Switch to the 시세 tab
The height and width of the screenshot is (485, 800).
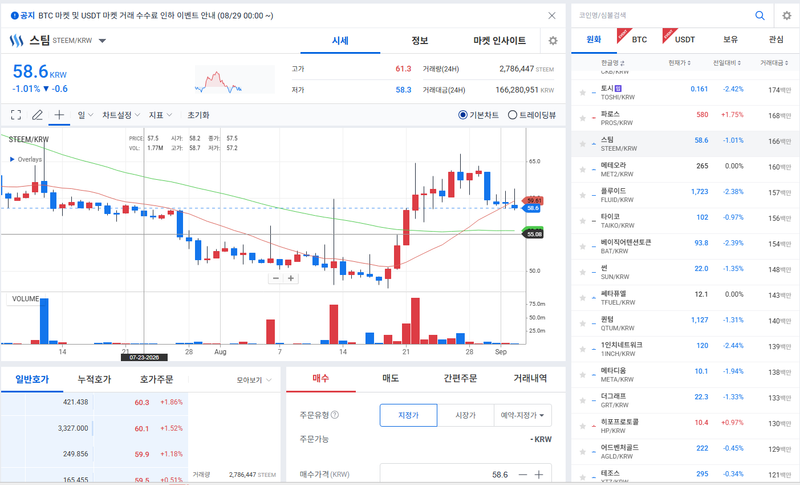pyautogui.click(x=340, y=41)
